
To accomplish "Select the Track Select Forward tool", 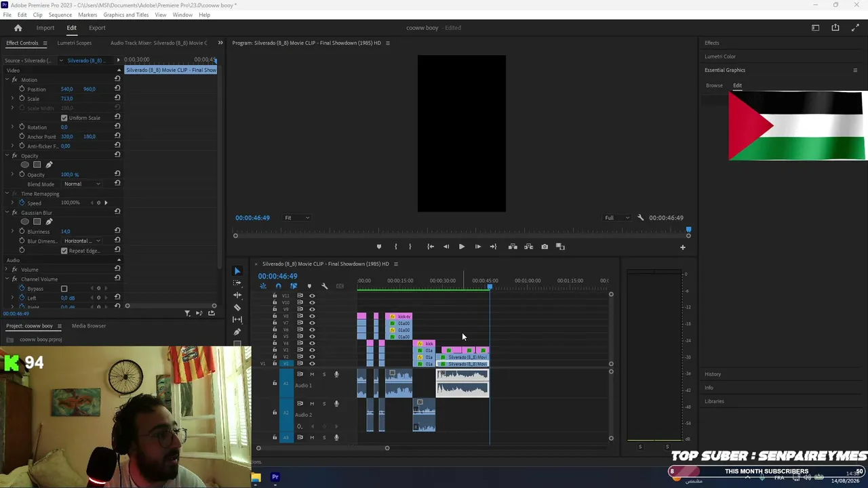I will click(237, 283).
